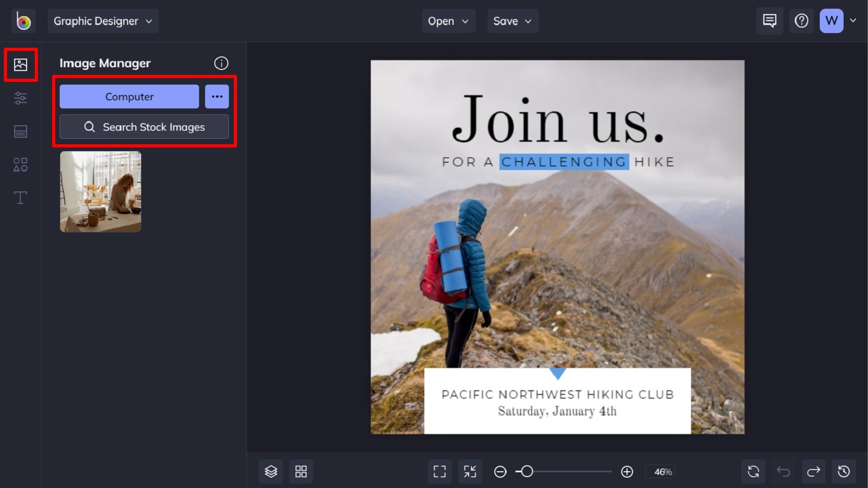Click the feedback chat icon
This screenshot has width=868, height=488.
(769, 21)
